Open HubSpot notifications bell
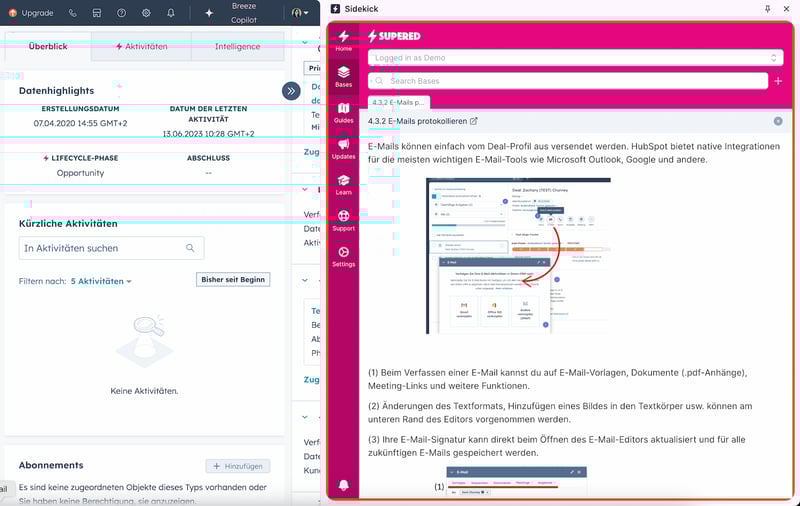Screen dimensions: 800x506 (171, 13)
